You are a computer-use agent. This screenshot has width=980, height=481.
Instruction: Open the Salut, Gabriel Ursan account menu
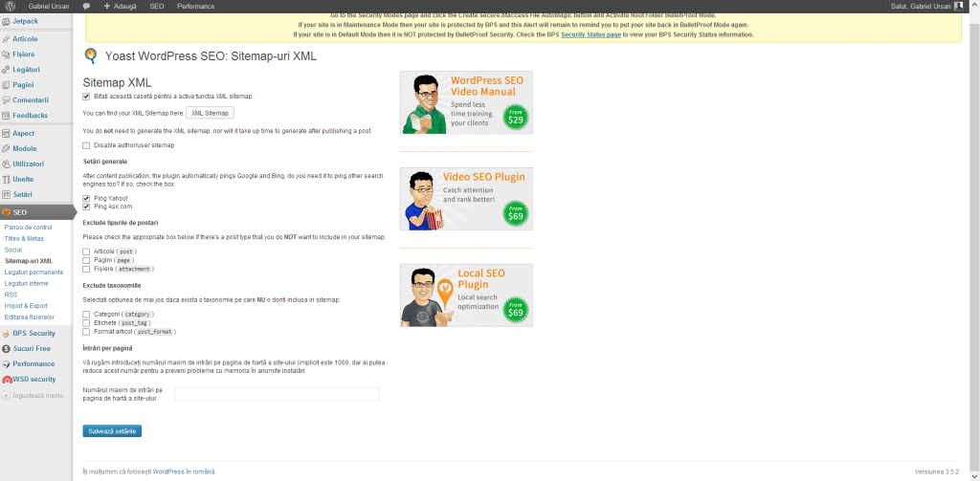(919, 6)
